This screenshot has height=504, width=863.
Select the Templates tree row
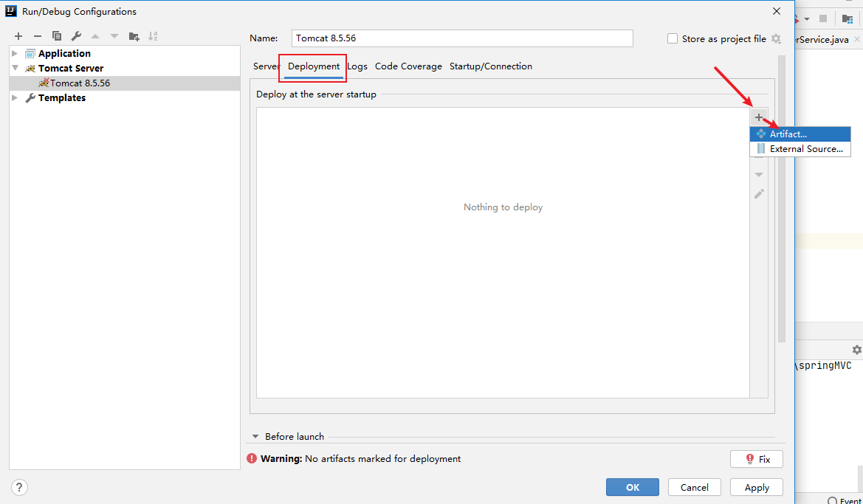[x=125, y=98]
